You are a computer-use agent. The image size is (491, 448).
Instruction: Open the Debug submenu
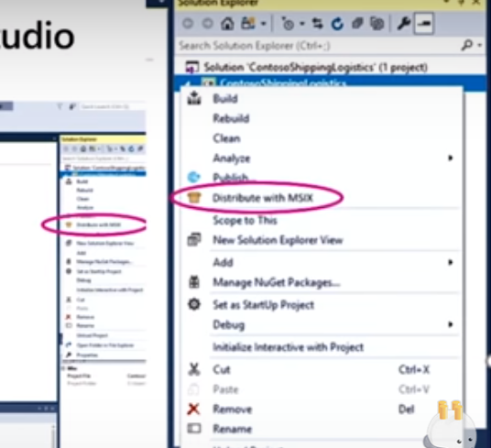(229, 324)
